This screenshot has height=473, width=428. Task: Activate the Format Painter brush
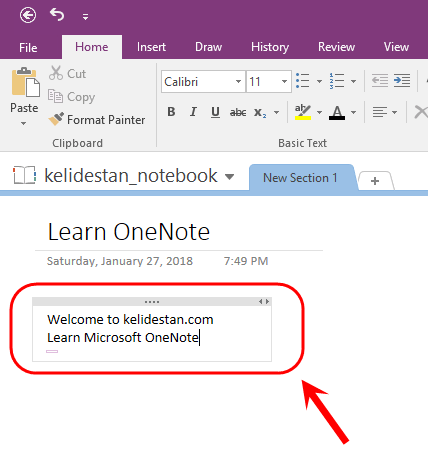tap(97, 119)
